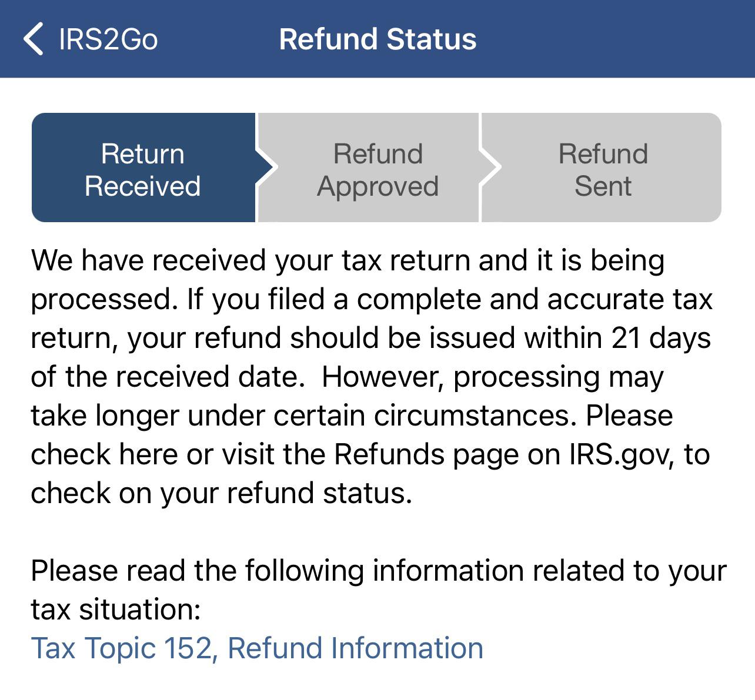The image size is (755, 700).
Task: Tap the left navigation arrow in the header
Action: [x=34, y=39]
